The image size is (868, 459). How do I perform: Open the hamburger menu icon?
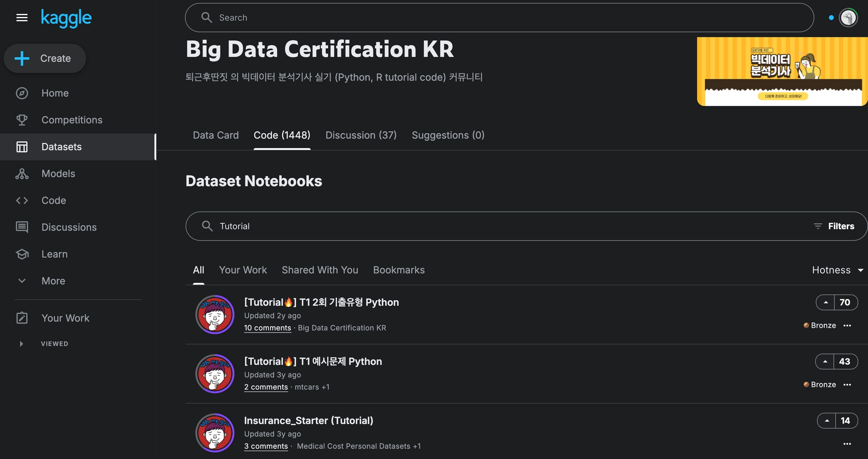point(22,18)
